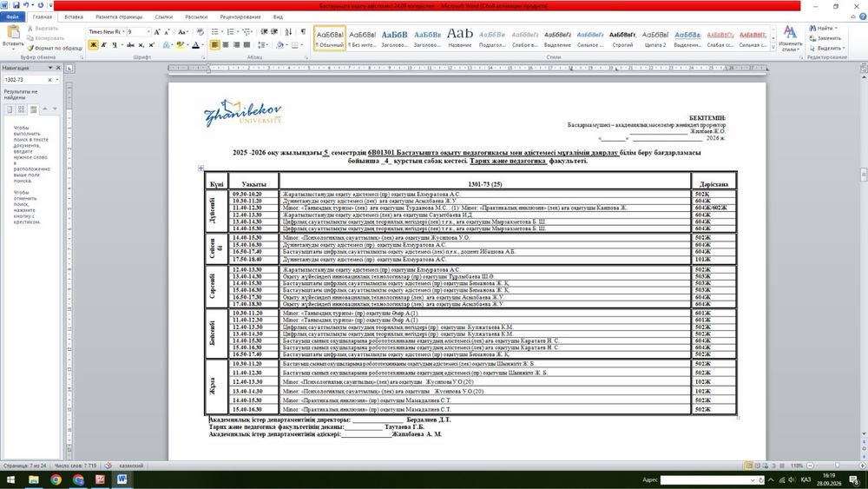Switch to Рецензирование tab

(240, 17)
